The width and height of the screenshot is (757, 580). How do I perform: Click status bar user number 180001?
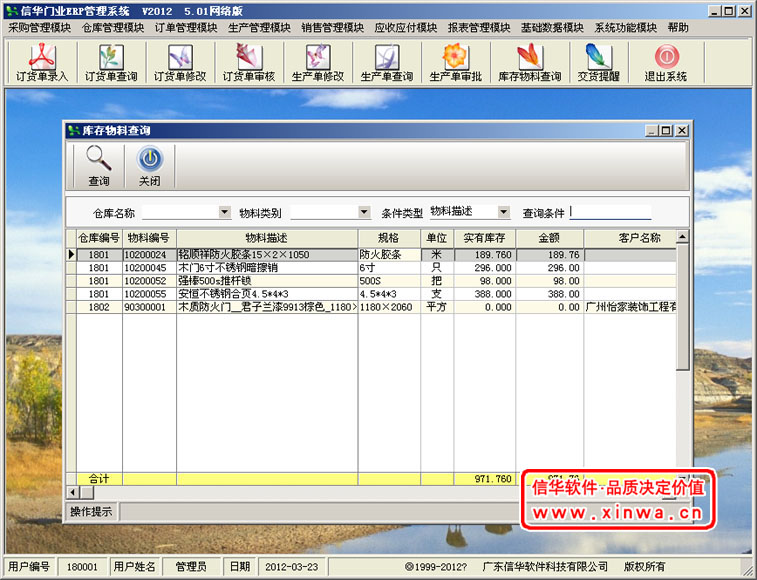point(82,566)
